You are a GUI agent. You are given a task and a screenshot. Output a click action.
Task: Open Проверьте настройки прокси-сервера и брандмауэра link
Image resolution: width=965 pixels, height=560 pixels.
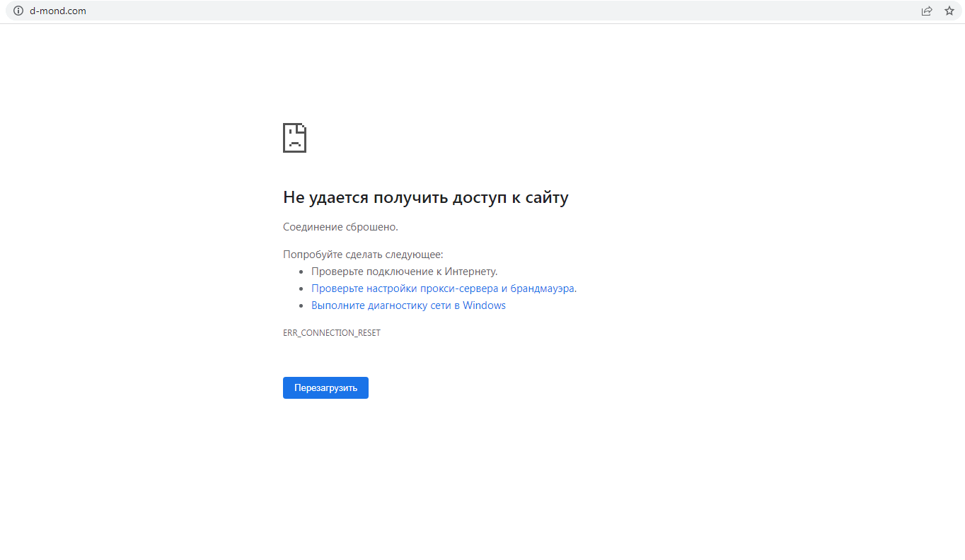443,288
